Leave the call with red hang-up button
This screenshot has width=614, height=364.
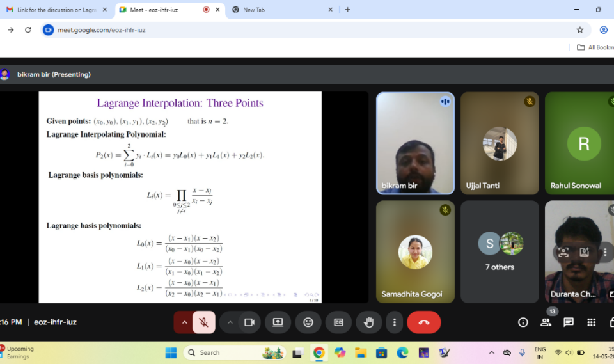pyautogui.click(x=423, y=322)
